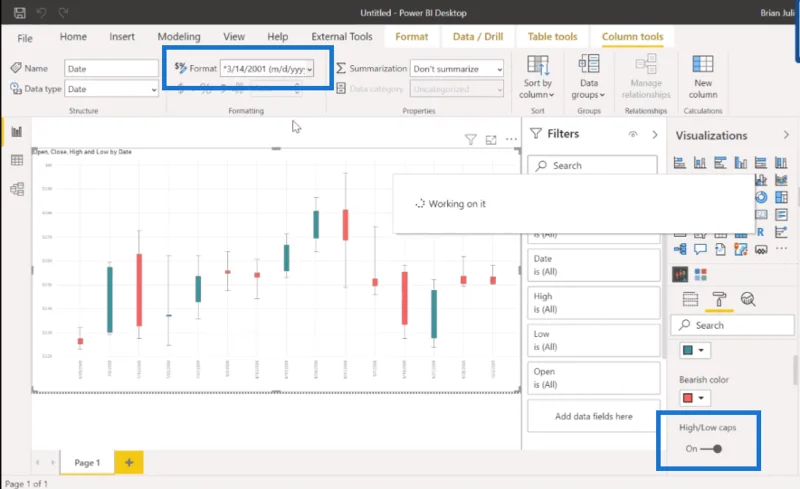Select the Treemap visualization
The image size is (800, 489).
click(x=781, y=197)
